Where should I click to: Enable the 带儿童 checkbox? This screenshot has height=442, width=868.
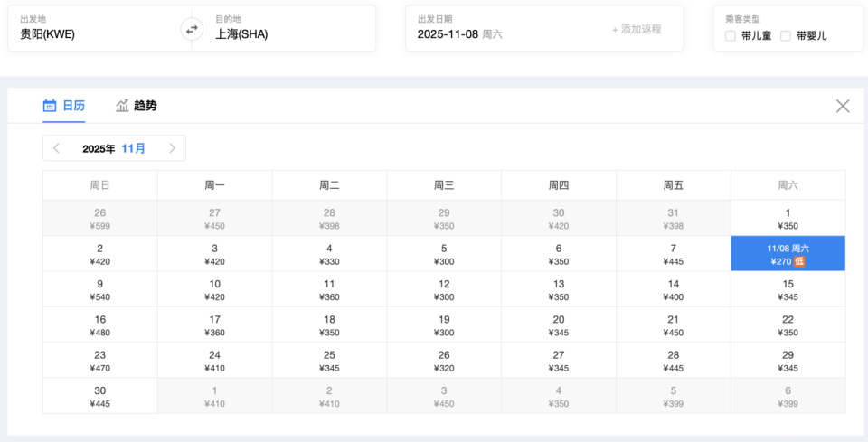point(731,36)
